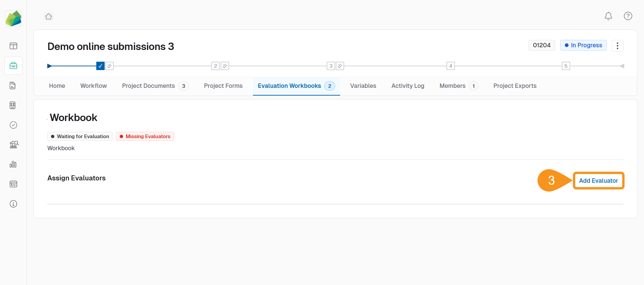The height and width of the screenshot is (285, 644).
Task: Click the Missing Evaluators tag
Action: click(x=145, y=136)
